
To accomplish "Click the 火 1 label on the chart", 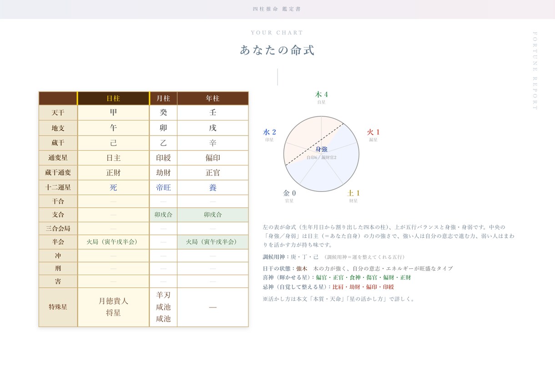I will tap(373, 132).
